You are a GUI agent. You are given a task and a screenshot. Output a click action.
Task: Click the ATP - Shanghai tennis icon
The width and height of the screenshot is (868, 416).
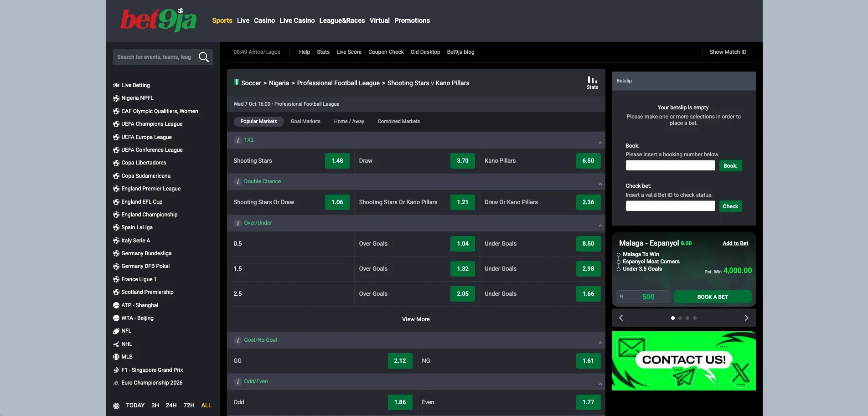click(x=116, y=305)
